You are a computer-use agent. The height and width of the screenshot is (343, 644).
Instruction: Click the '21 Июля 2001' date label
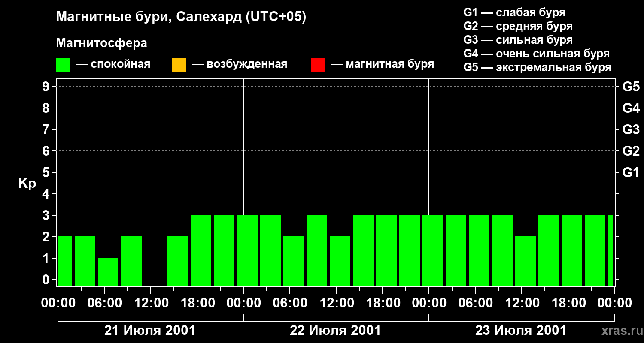[150, 331]
